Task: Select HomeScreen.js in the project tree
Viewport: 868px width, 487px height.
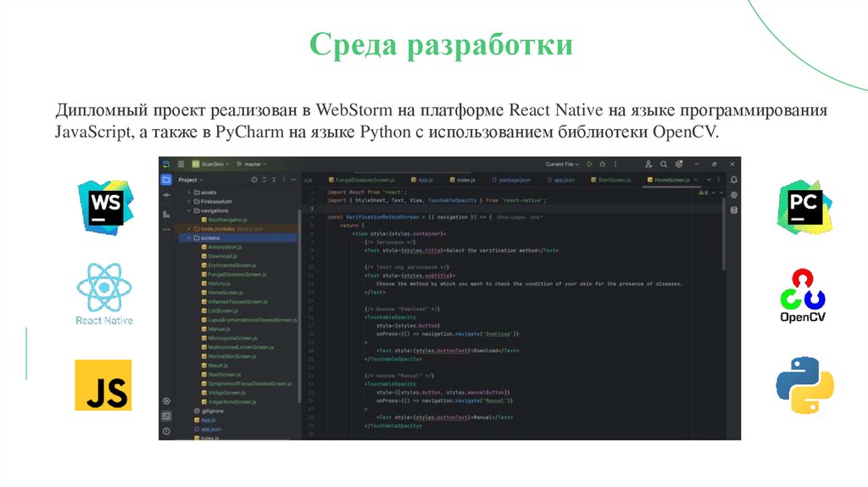Action: tap(222, 293)
